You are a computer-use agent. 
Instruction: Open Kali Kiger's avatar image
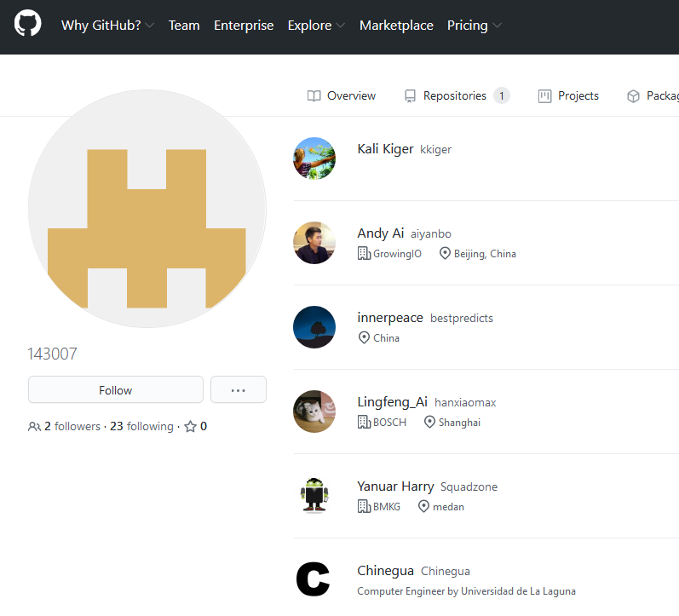pyautogui.click(x=314, y=158)
